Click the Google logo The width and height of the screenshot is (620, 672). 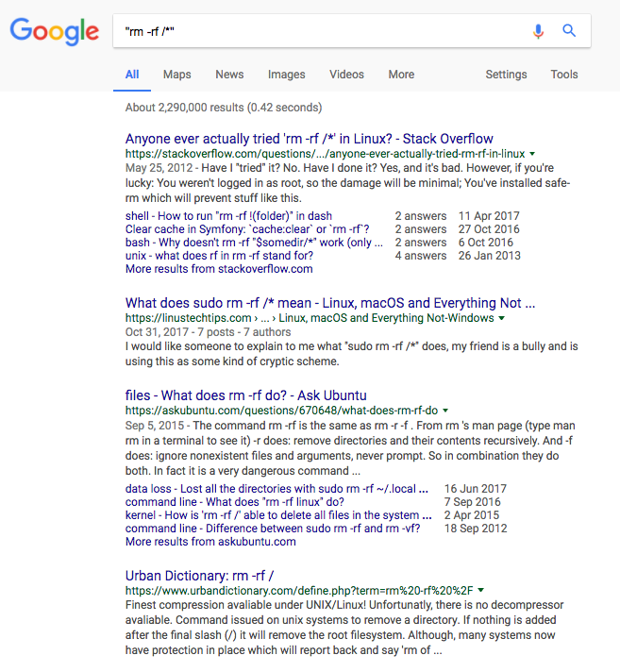(55, 31)
